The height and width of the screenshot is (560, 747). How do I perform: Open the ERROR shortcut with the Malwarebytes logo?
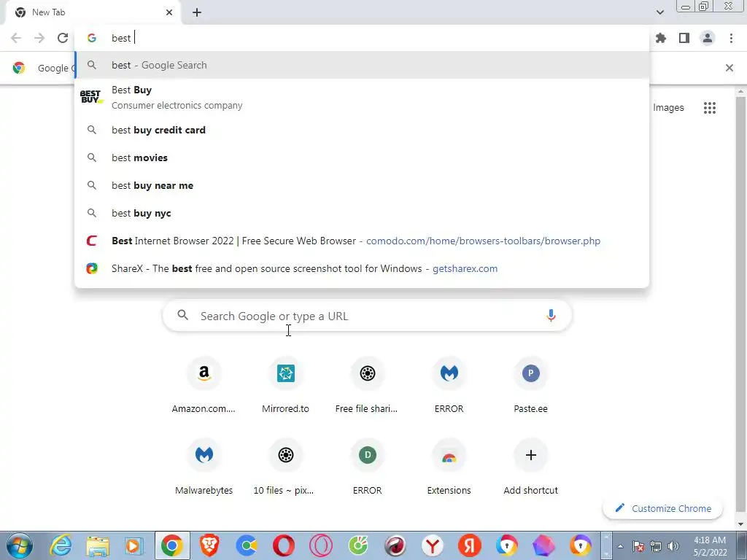point(449,386)
